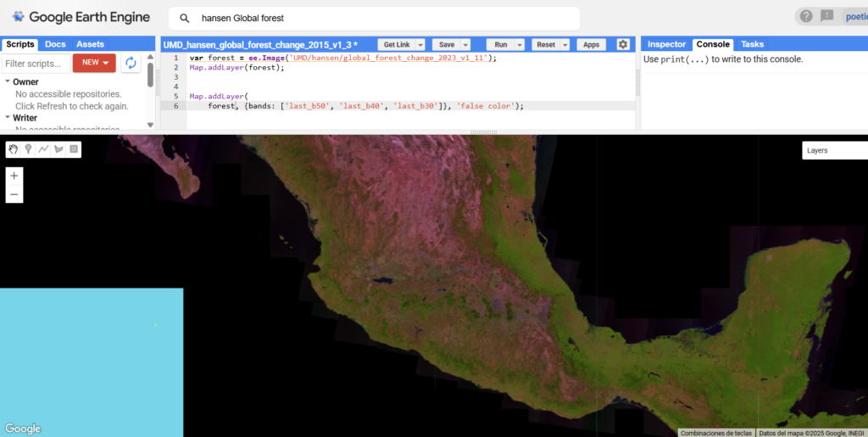
Task: Run the script with the Run button
Action: click(x=500, y=45)
